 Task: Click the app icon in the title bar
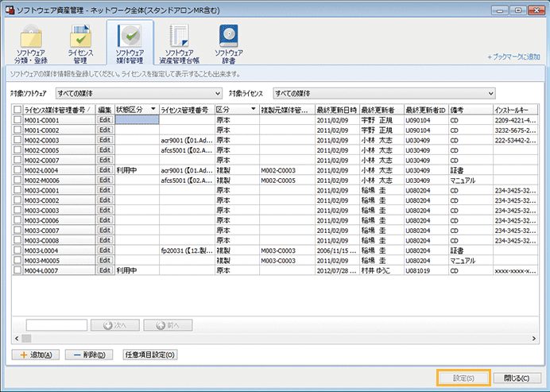[x=10, y=10]
